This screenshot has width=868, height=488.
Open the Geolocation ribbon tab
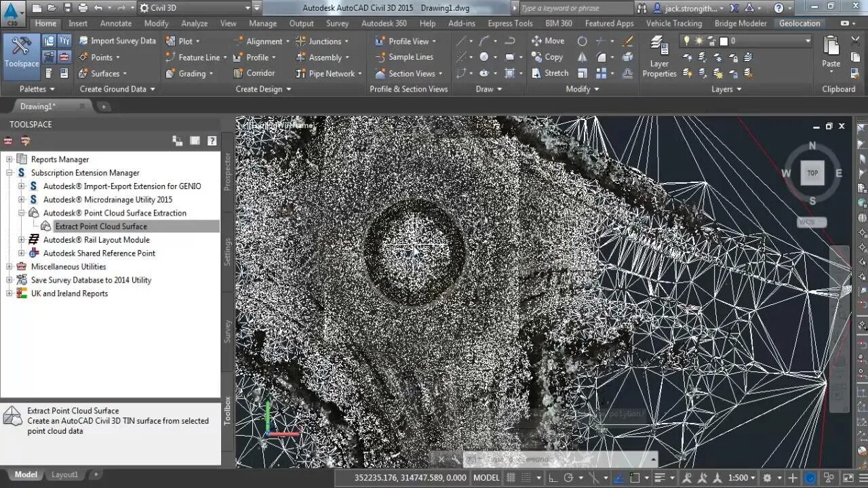click(800, 23)
